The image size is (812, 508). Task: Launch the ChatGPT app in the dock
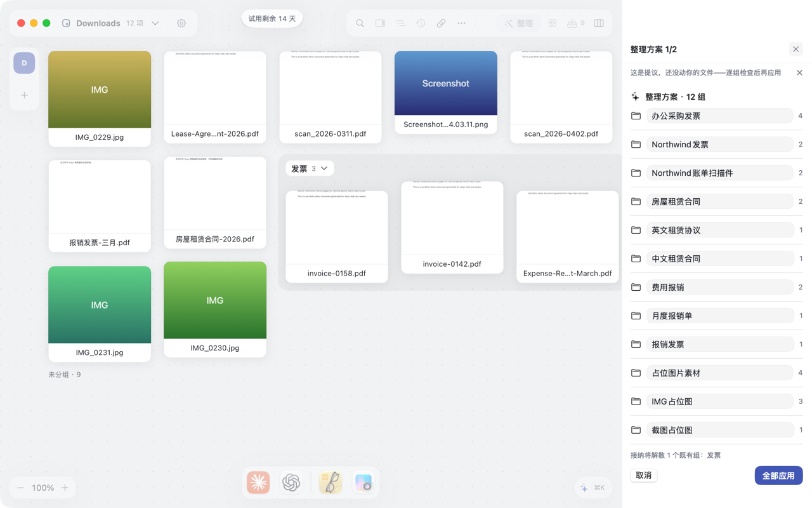pos(291,483)
